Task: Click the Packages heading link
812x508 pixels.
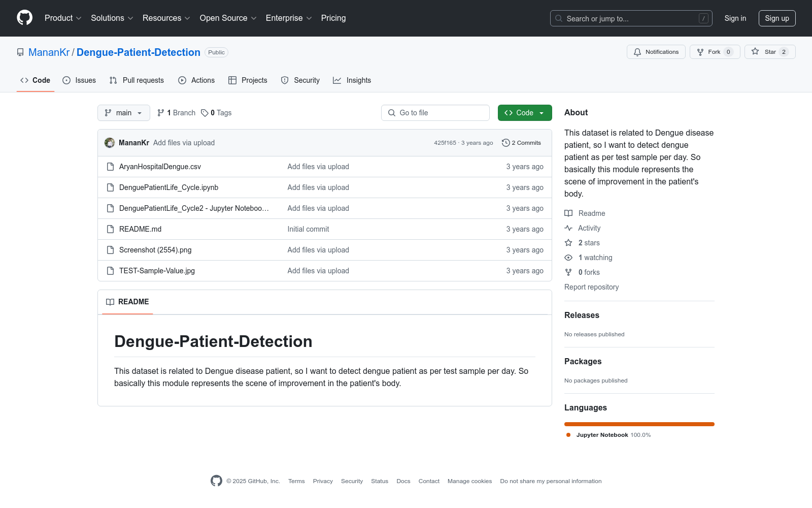Action: (x=583, y=362)
